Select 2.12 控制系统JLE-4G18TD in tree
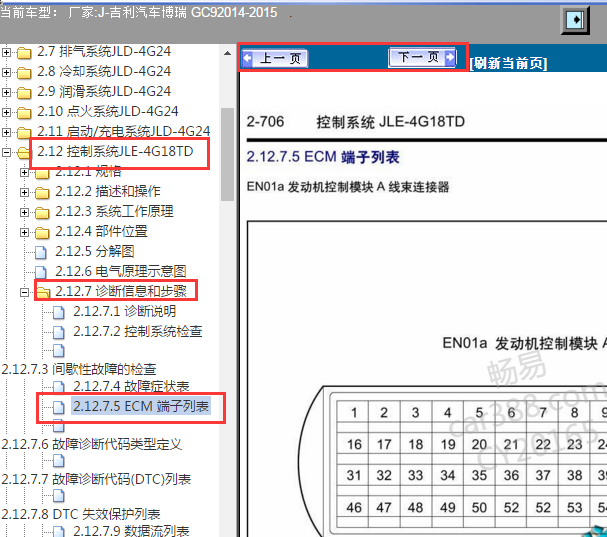Screen dimensions: 607x537 pyautogui.click(x=115, y=151)
